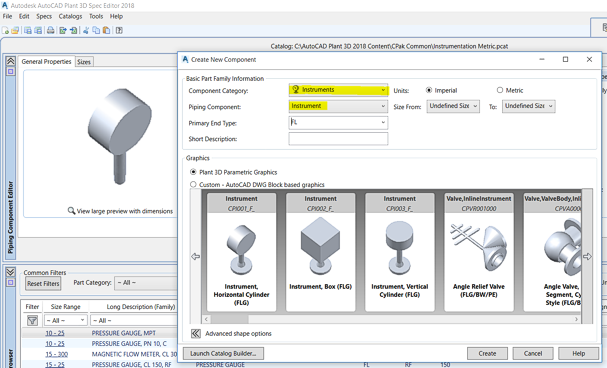Select the Instrument Vertical Cylinder (FLG) thumbnail
The height and width of the screenshot is (368, 607).
tap(400, 252)
